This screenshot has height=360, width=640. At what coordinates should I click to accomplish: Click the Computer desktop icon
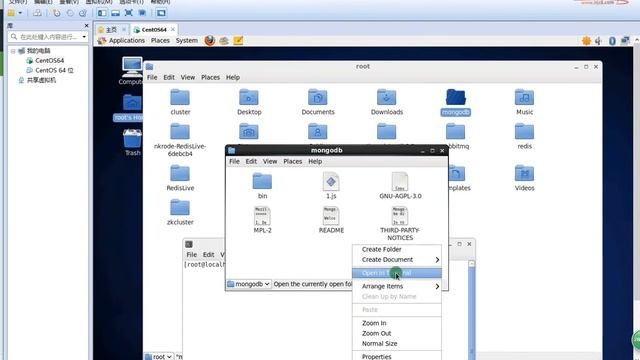(131, 71)
